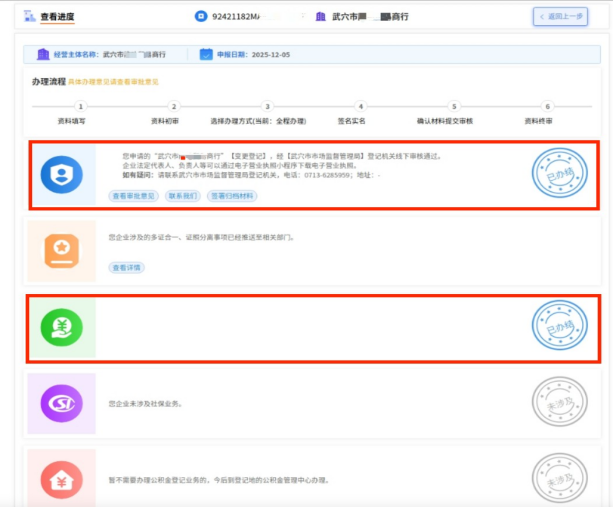Click the purple building icon in top header

(x=321, y=16)
